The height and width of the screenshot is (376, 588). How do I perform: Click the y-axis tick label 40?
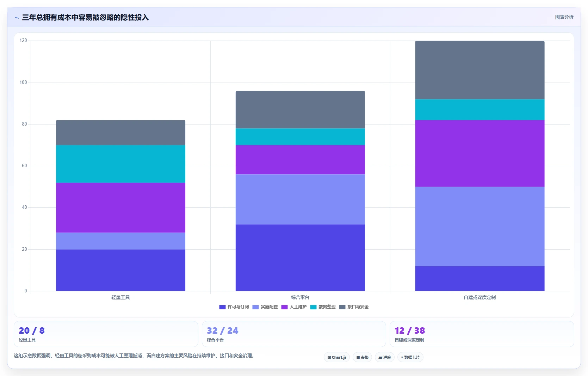pyautogui.click(x=24, y=207)
